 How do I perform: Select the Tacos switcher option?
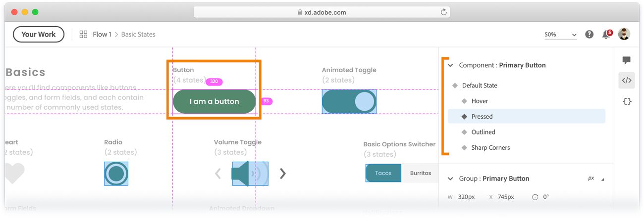(x=383, y=173)
